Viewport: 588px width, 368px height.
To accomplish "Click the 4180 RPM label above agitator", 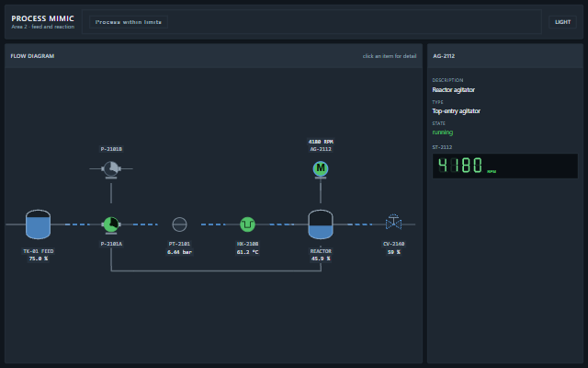I will 321,142.
